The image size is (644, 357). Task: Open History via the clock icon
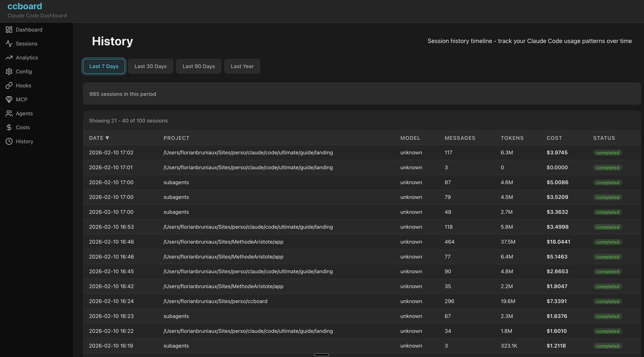pos(9,141)
